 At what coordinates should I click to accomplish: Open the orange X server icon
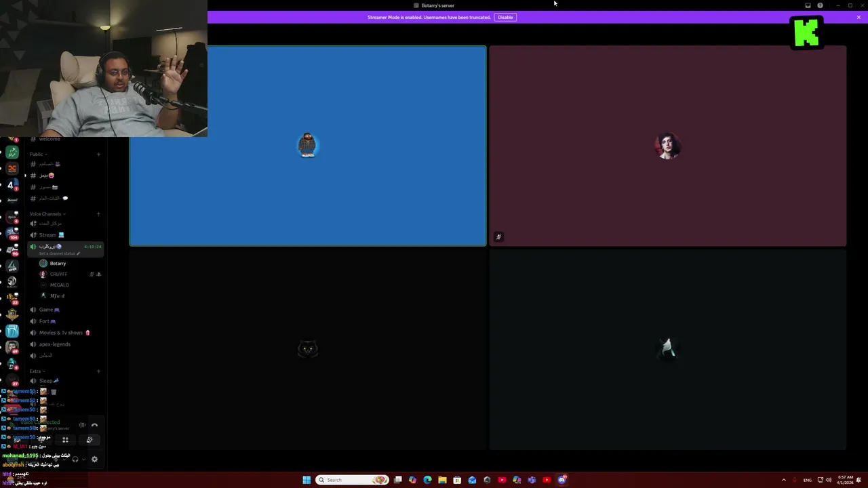click(x=12, y=169)
